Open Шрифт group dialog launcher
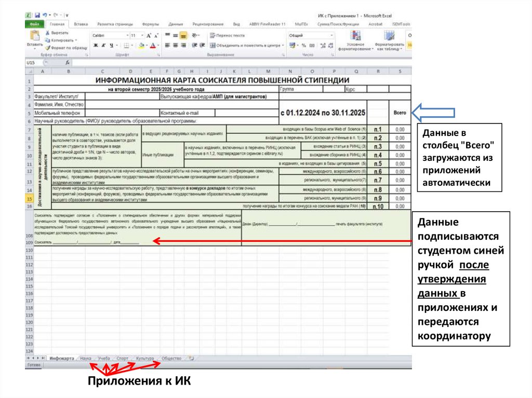The width and height of the screenshot is (532, 398). pos(159,55)
